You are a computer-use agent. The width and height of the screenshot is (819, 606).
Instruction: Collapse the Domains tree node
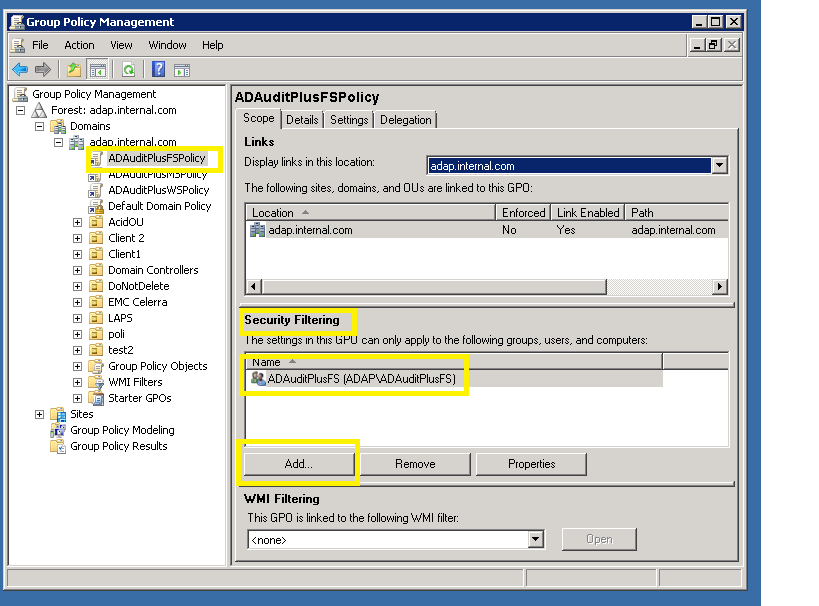[x=40, y=126]
